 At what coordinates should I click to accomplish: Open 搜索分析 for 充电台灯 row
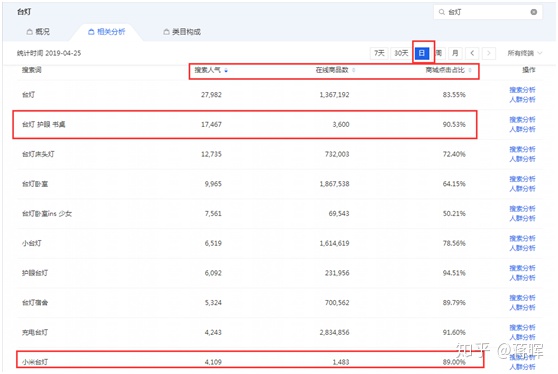point(522,327)
